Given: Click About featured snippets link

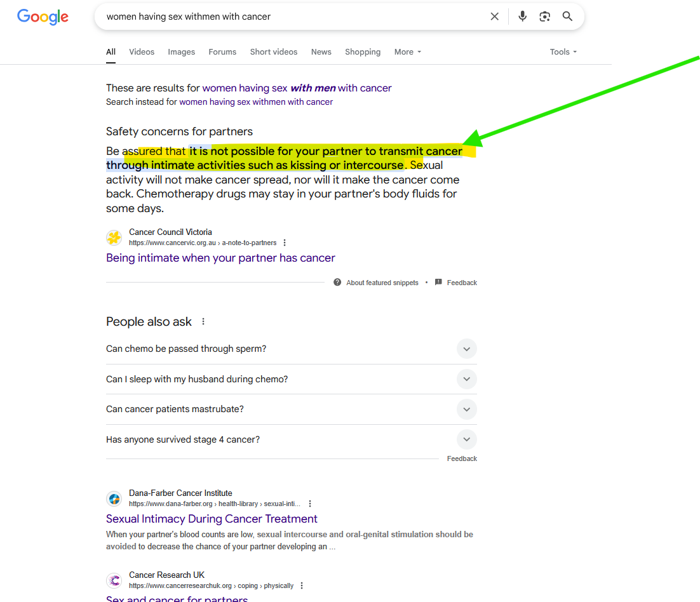Looking at the screenshot, I should (x=382, y=283).
